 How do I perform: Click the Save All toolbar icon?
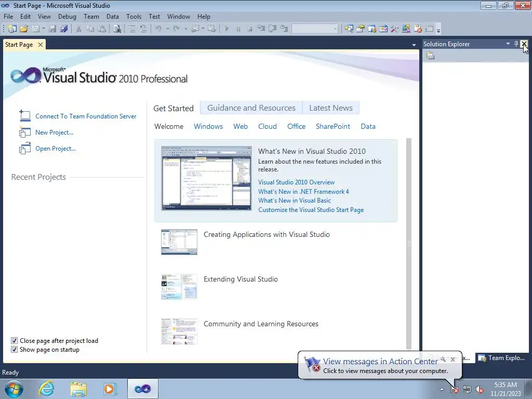coord(64,29)
